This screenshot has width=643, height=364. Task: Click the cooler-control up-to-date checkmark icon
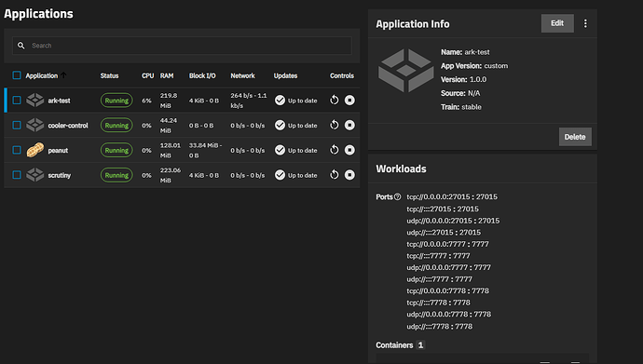[x=280, y=126]
